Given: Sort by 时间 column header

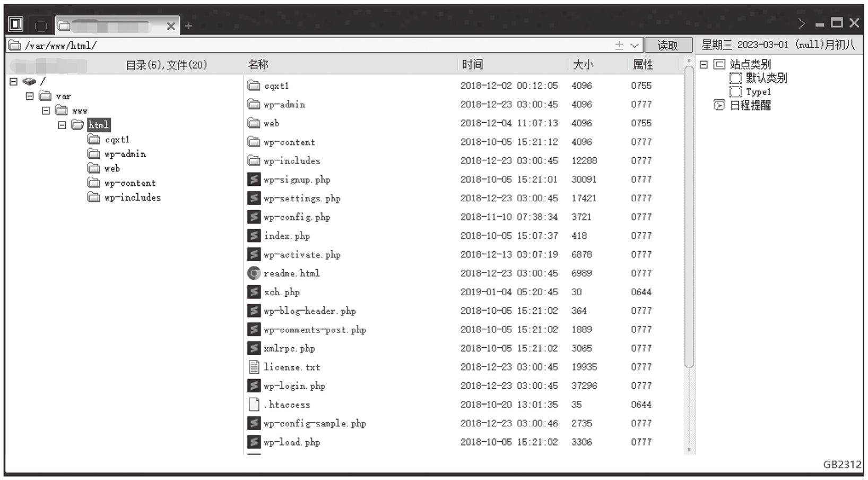Looking at the screenshot, I should [472, 65].
